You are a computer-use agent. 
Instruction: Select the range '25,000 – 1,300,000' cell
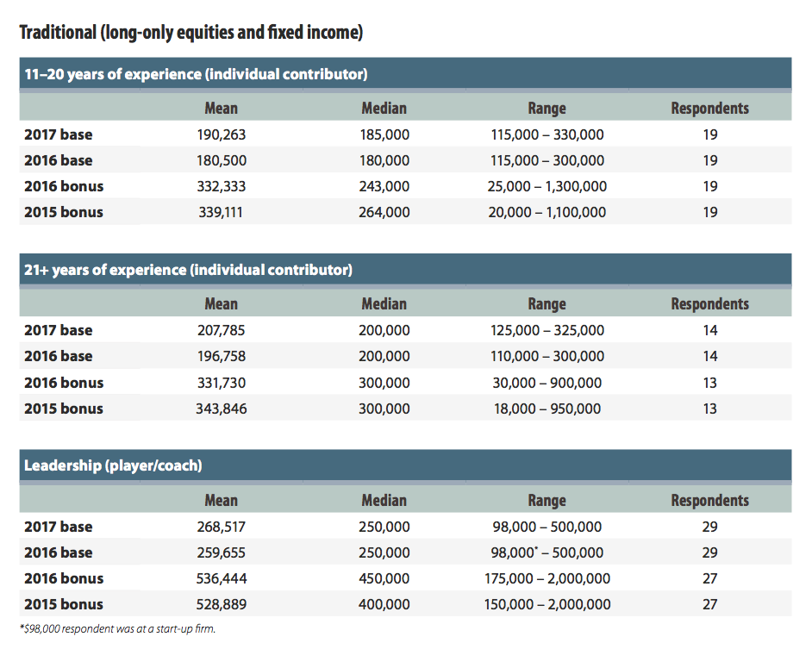click(x=547, y=186)
